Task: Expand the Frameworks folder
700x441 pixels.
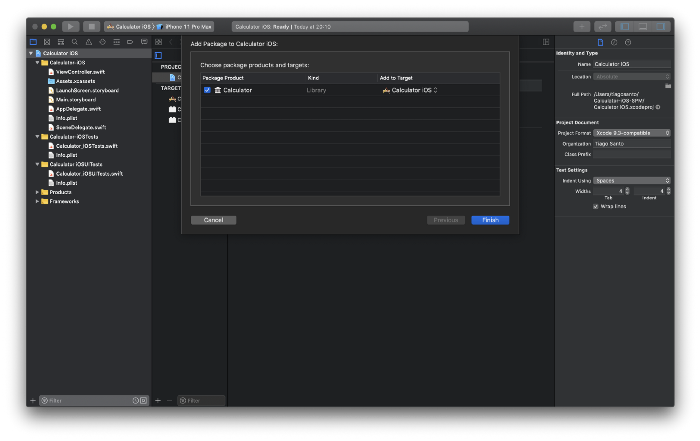Action: 38,201
